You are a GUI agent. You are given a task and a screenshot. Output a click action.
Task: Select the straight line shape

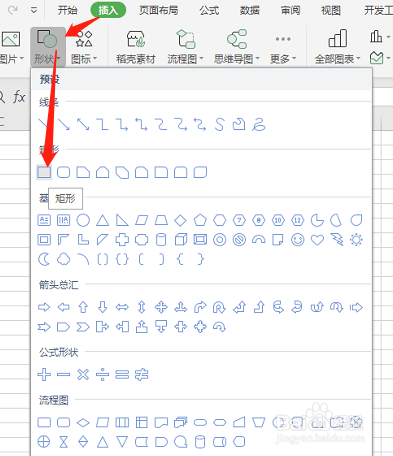coord(43,124)
